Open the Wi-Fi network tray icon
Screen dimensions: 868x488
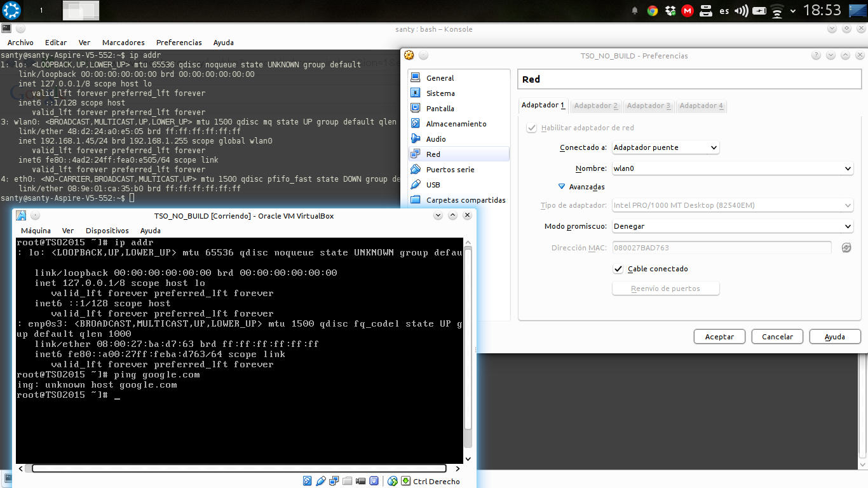(x=776, y=11)
